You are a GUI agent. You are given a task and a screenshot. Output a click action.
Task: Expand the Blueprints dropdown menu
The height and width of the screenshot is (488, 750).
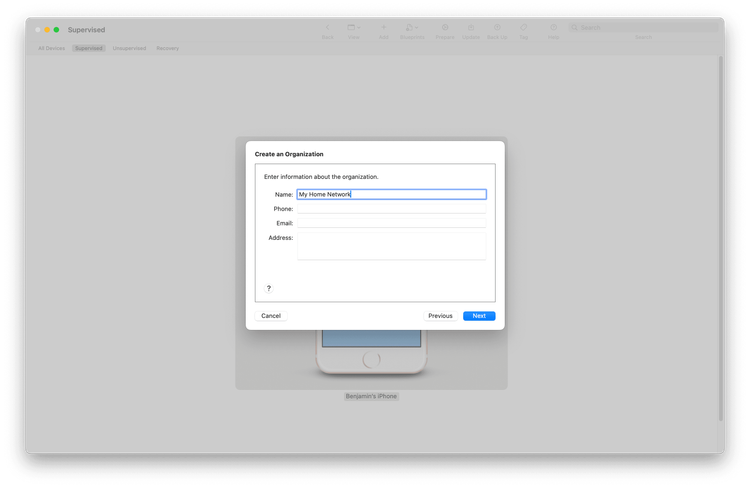coord(412,29)
